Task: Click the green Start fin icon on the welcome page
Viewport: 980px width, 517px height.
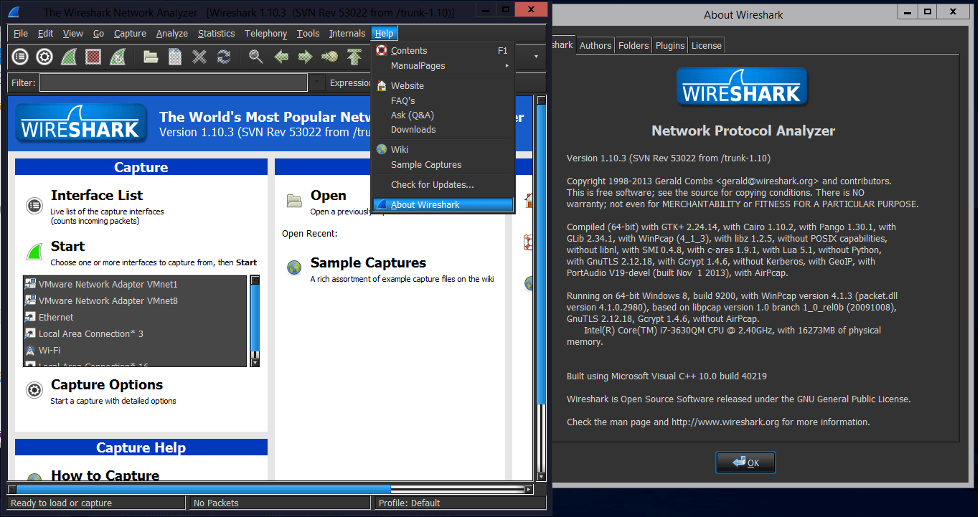Action: coord(34,252)
